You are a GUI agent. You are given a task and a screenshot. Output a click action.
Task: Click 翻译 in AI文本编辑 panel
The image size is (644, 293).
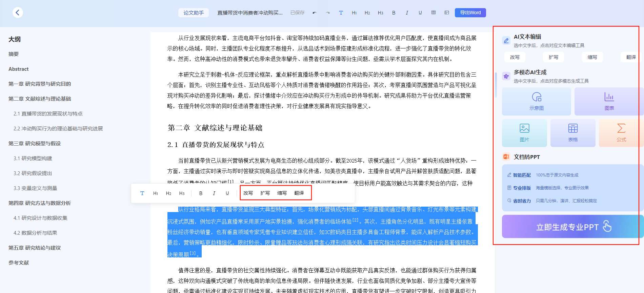click(631, 57)
